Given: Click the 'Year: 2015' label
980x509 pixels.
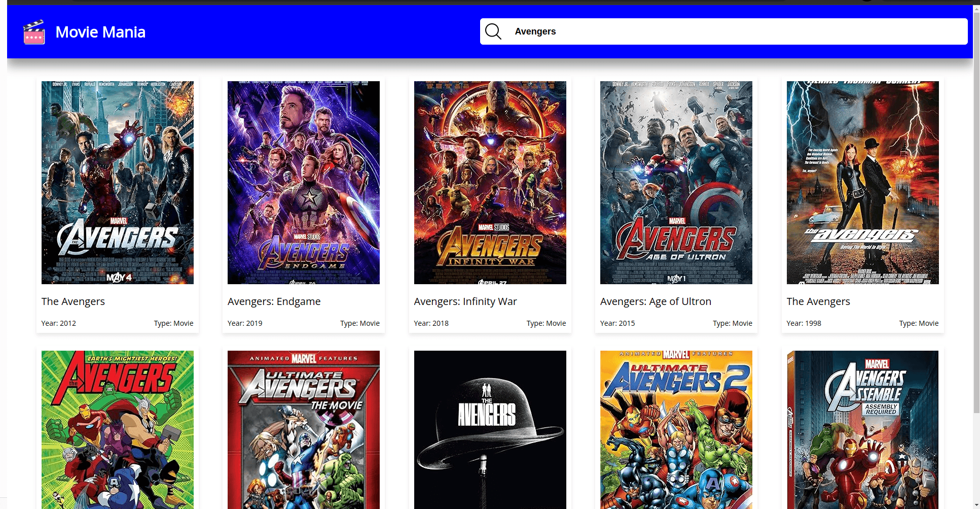Looking at the screenshot, I should tap(618, 323).
